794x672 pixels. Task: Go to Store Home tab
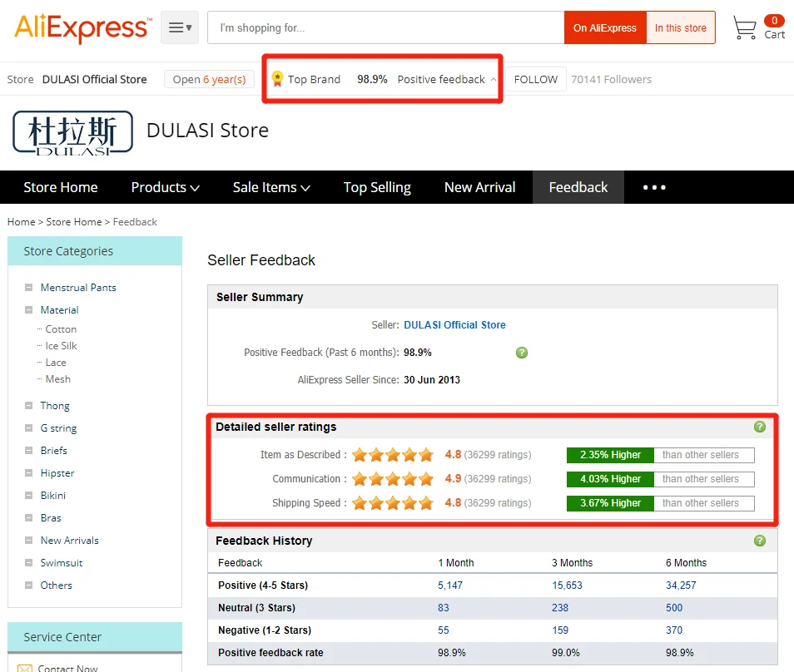[60, 187]
